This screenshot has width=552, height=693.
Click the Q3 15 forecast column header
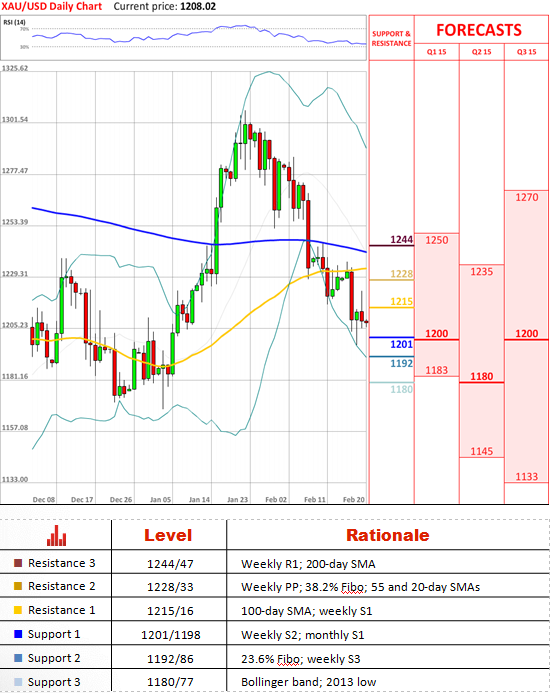(527, 52)
